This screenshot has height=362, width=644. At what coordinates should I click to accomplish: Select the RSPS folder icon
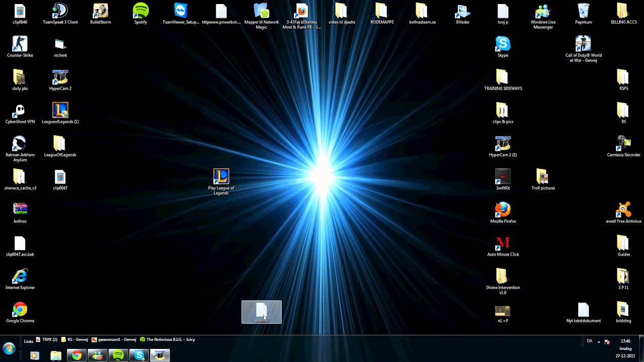point(624,80)
